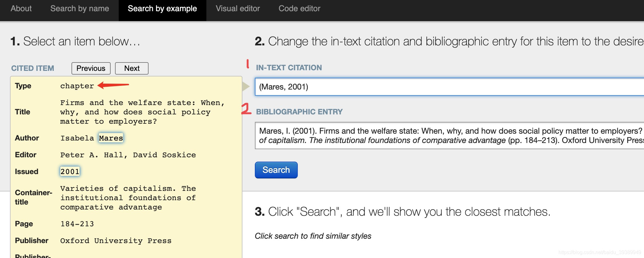Open the Code editor tab
Screen dimensions: 644x258
pos(299,9)
